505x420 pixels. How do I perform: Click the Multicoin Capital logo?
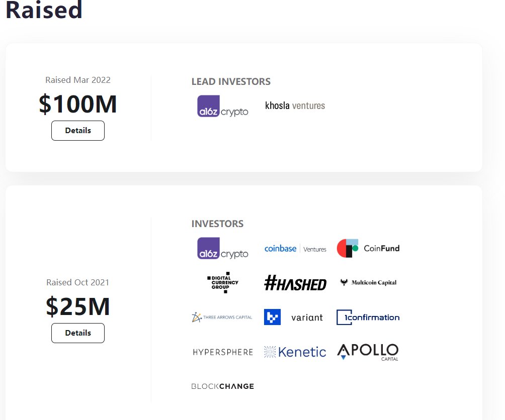point(368,283)
